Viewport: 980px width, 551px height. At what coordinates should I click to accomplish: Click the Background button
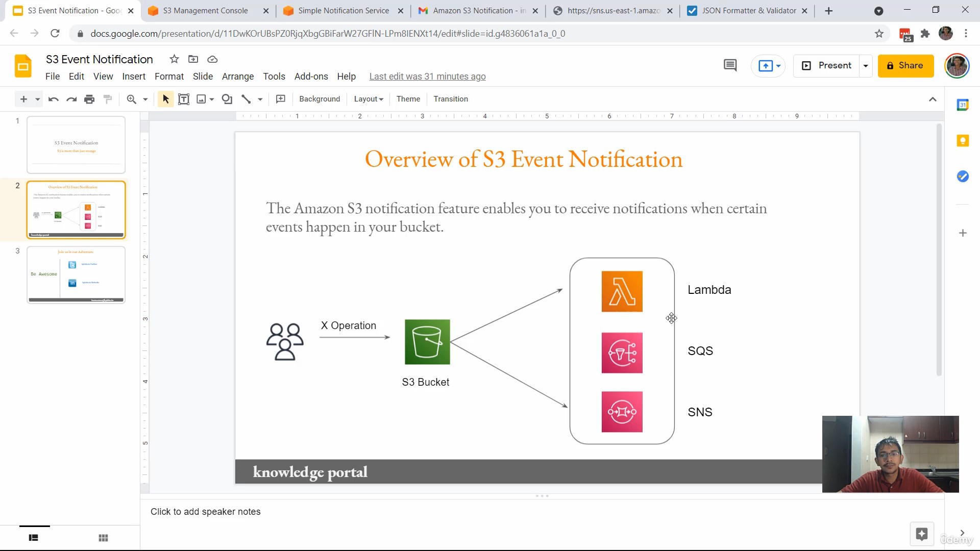point(320,99)
